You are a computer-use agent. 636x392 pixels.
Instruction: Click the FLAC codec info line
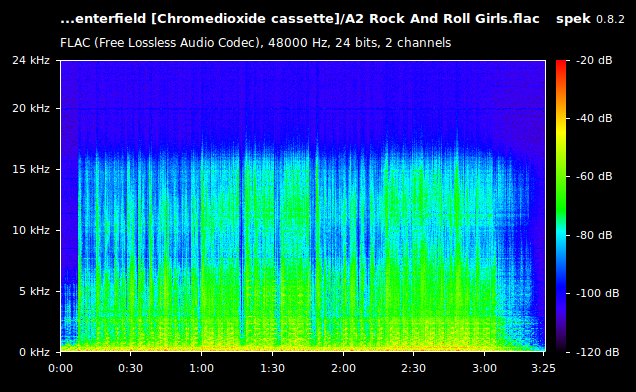[256, 43]
